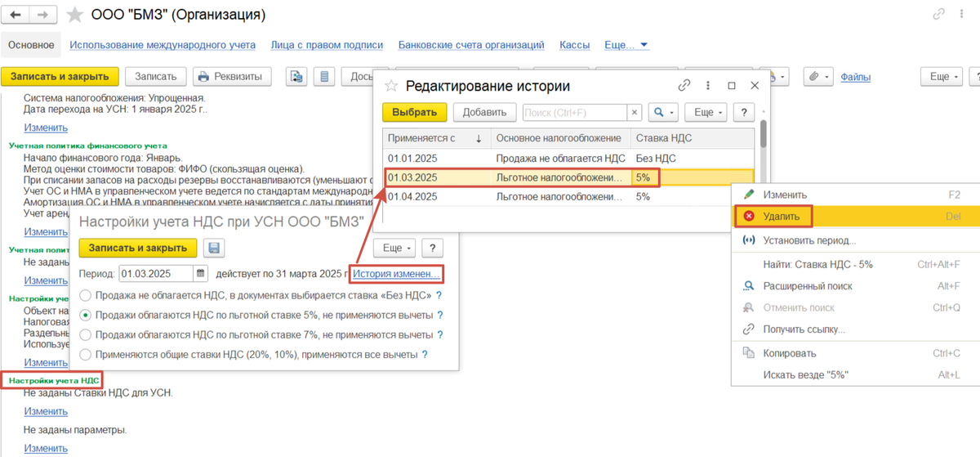Select radio льготная ставка 5%
The height and width of the screenshot is (457, 980).
coord(86,316)
